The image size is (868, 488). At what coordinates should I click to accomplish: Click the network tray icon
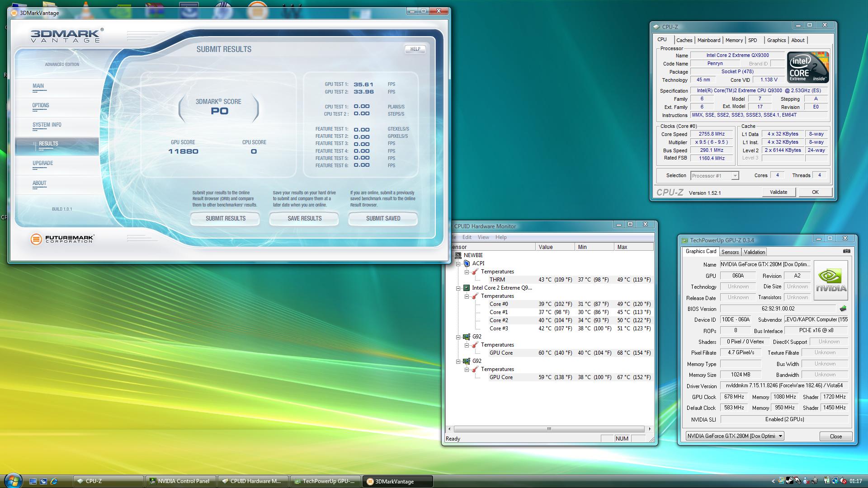coord(835,481)
